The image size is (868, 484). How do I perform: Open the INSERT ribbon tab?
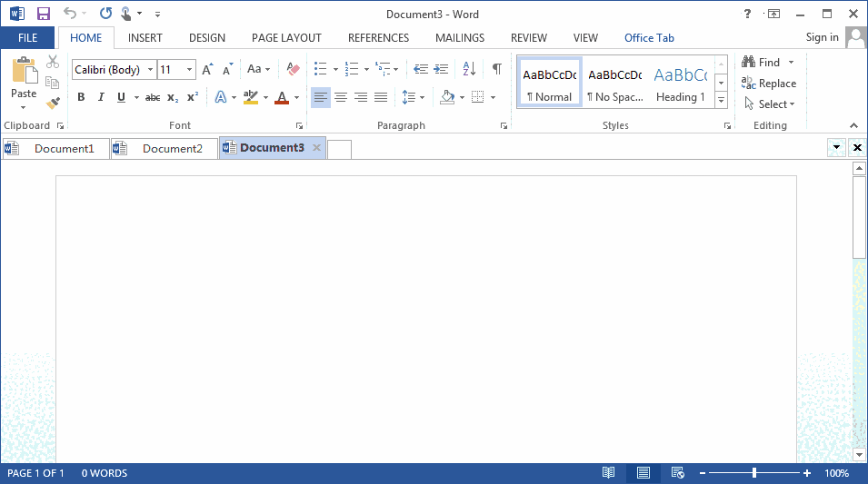coord(145,38)
